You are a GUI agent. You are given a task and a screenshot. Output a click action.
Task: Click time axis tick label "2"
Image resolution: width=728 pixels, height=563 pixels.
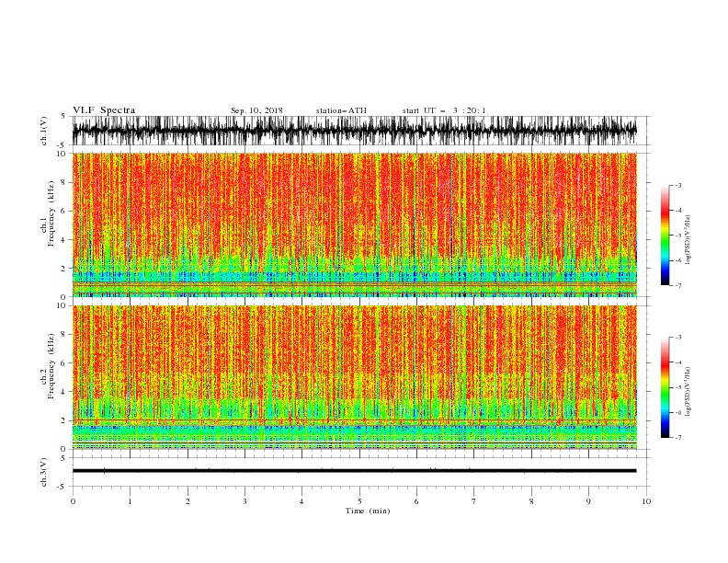pos(188,501)
